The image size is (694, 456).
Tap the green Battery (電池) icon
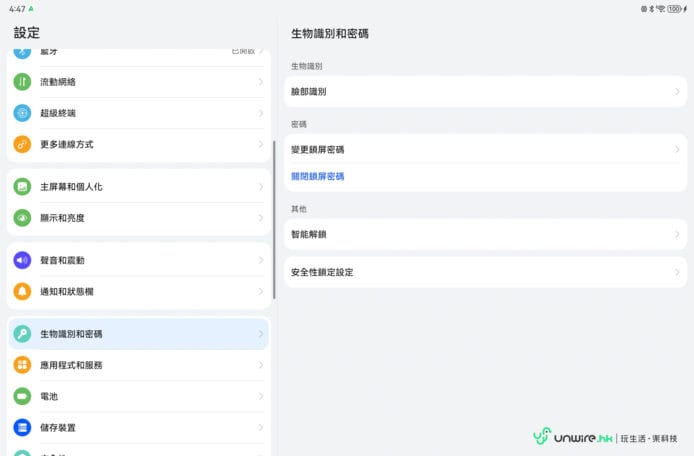[22, 396]
